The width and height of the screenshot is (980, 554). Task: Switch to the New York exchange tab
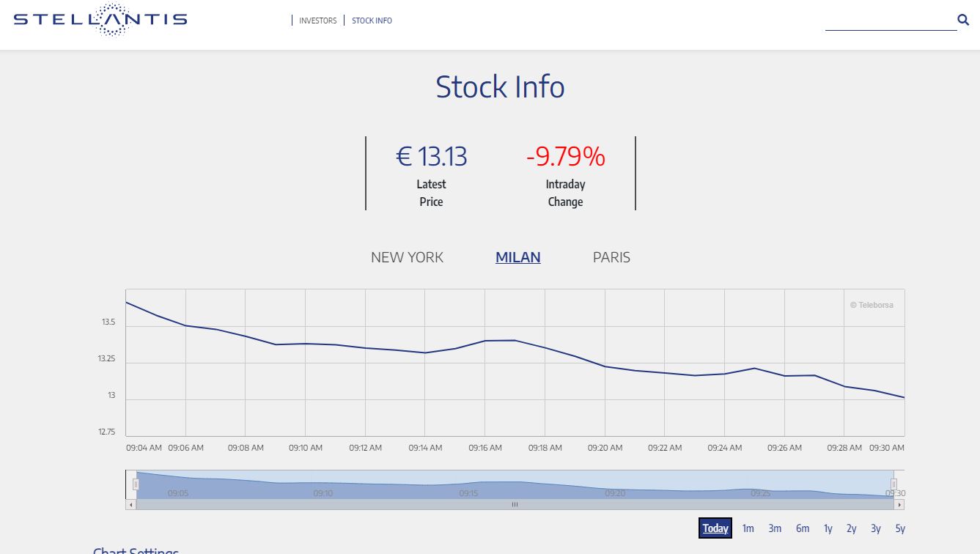point(407,257)
